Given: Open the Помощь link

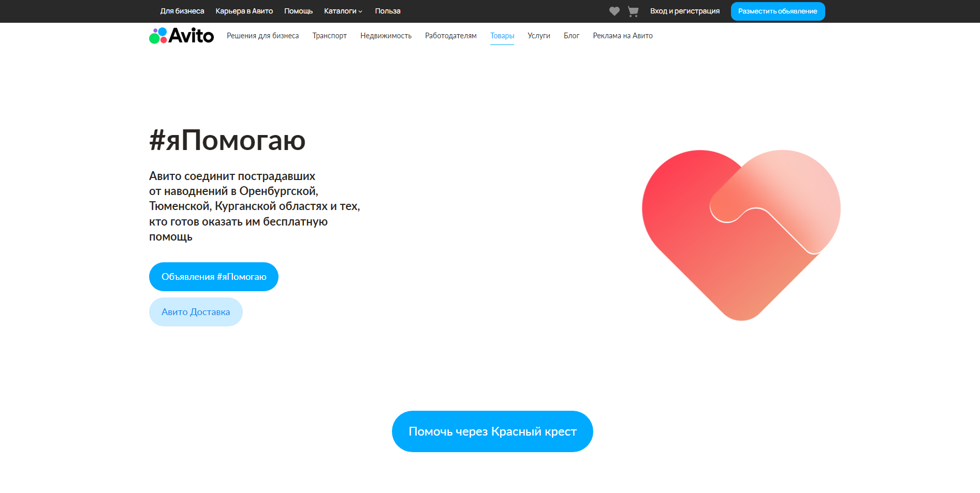Looking at the screenshot, I should 298,11.
